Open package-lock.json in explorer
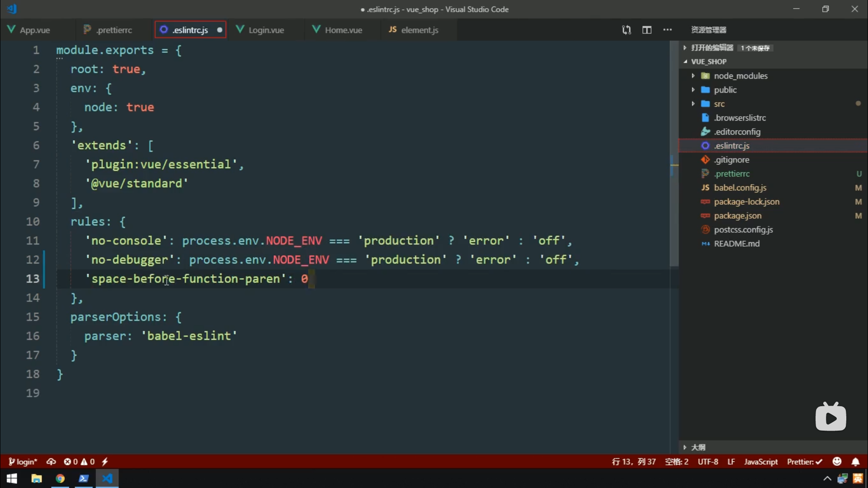 [x=746, y=202]
